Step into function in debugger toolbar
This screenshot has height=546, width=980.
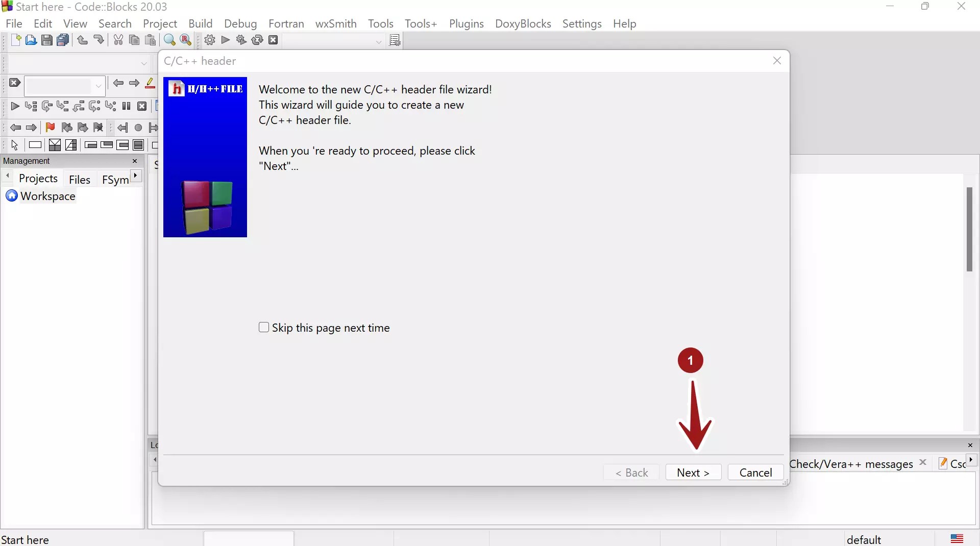coord(63,107)
